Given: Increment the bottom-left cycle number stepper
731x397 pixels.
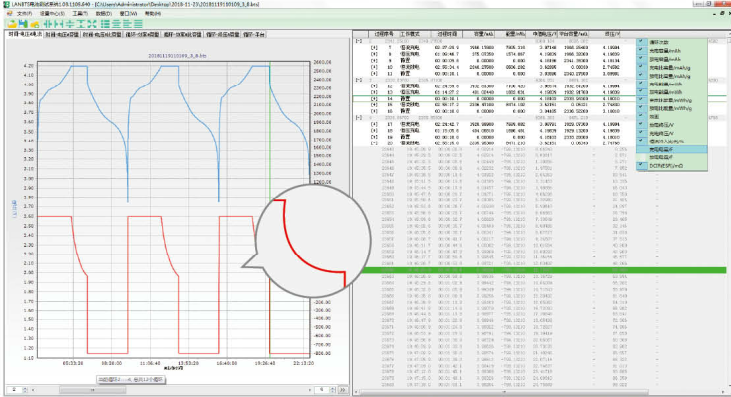Looking at the screenshot, I should pos(25,388).
